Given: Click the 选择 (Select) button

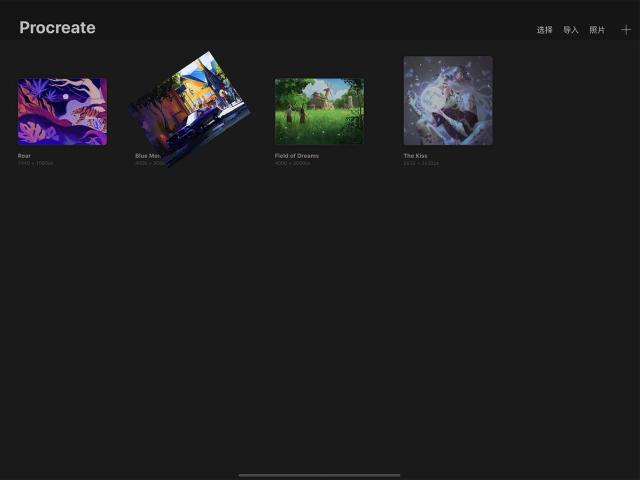Looking at the screenshot, I should (544, 30).
